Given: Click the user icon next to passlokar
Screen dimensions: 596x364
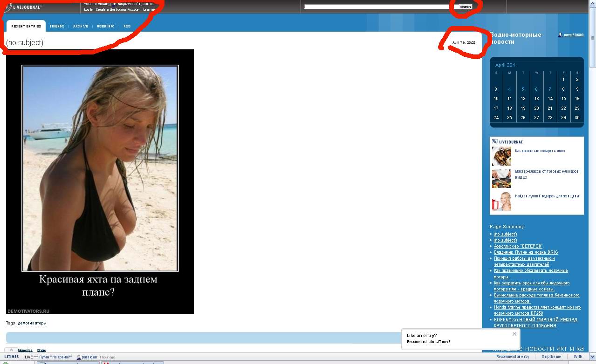Looking at the screenshot, I should click(79, 357).
